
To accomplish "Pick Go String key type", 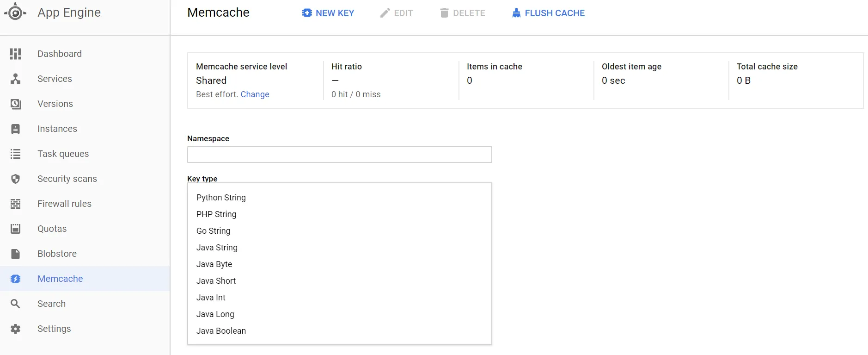I will (x=340, y=231).
